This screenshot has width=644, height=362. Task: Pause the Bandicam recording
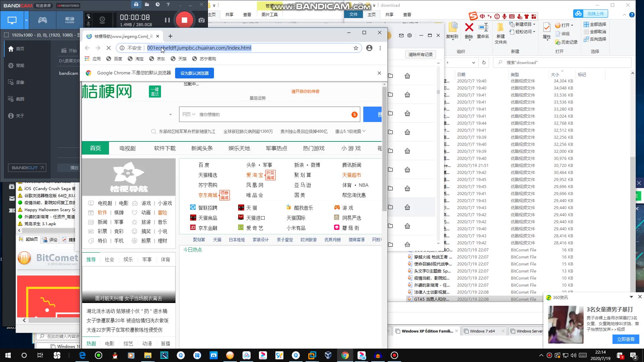pyautogui.click(x=167, y=20)
